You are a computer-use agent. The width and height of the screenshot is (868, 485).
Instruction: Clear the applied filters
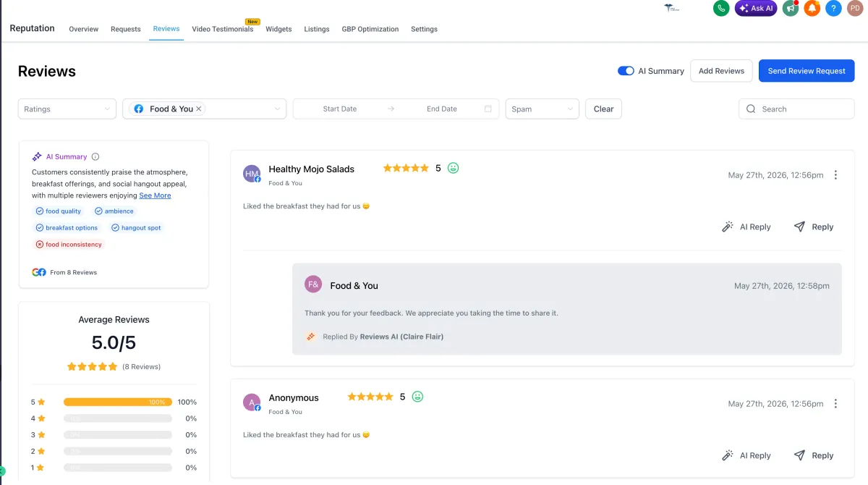point(603,109)
